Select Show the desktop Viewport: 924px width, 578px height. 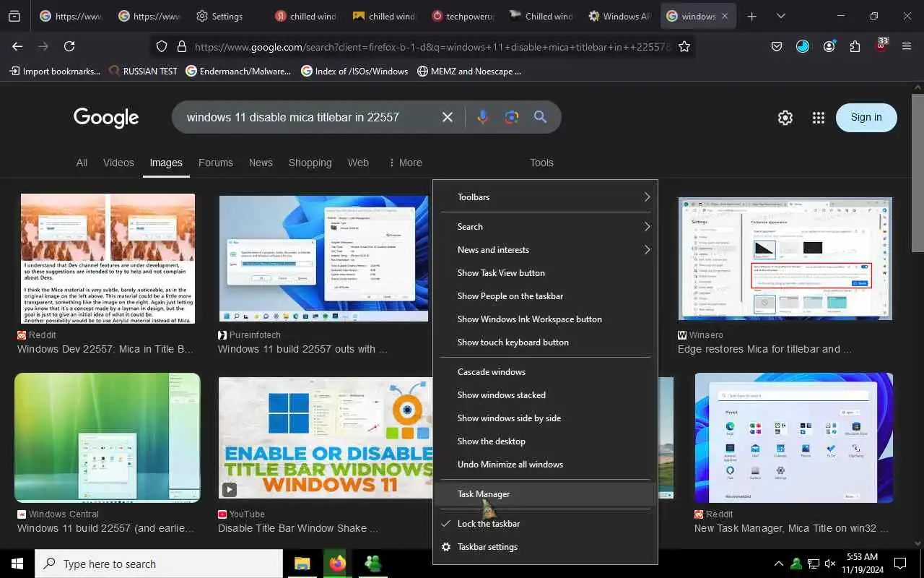(545, 441)
